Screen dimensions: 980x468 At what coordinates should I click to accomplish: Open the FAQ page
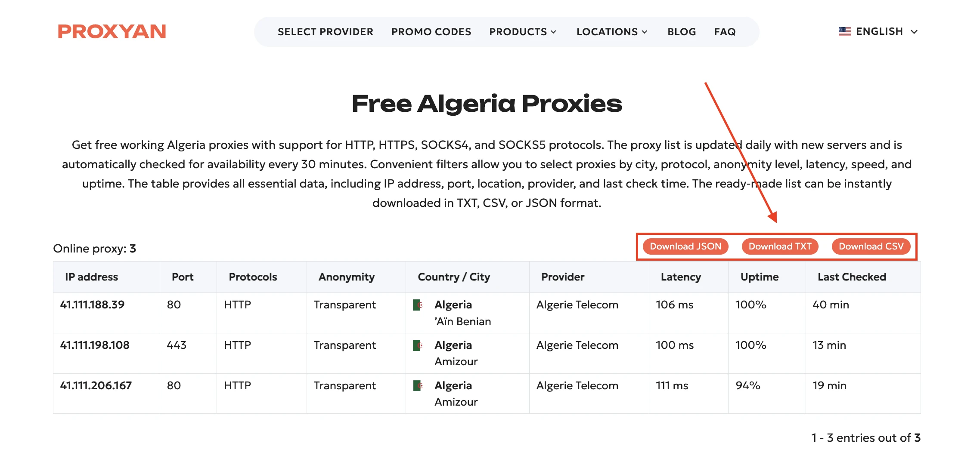[x=725, y=32]
